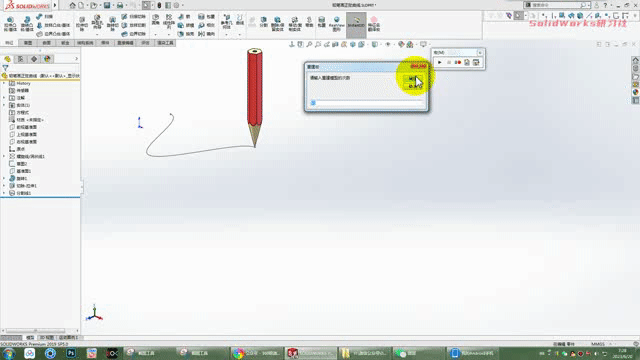Open the PropertyManager panel tab
This screenshot has height=360, width=640.
tap(20, 59)
